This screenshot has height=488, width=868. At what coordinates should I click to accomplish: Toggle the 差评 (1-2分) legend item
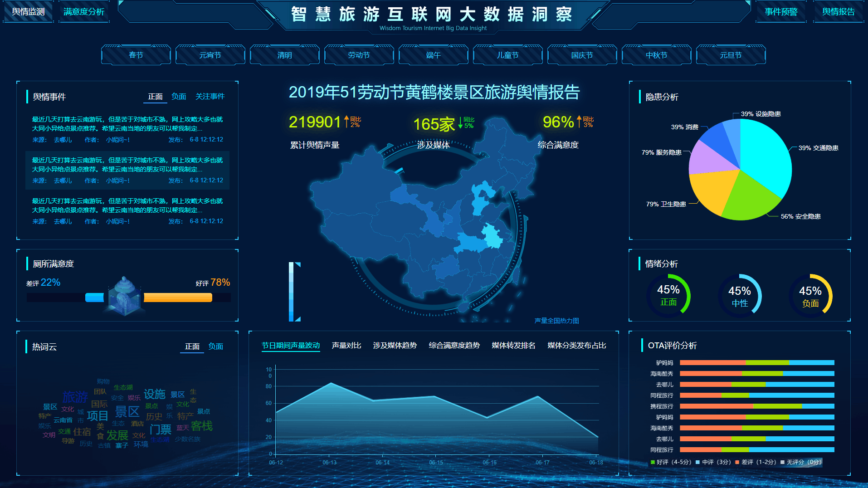coord(755,462)
